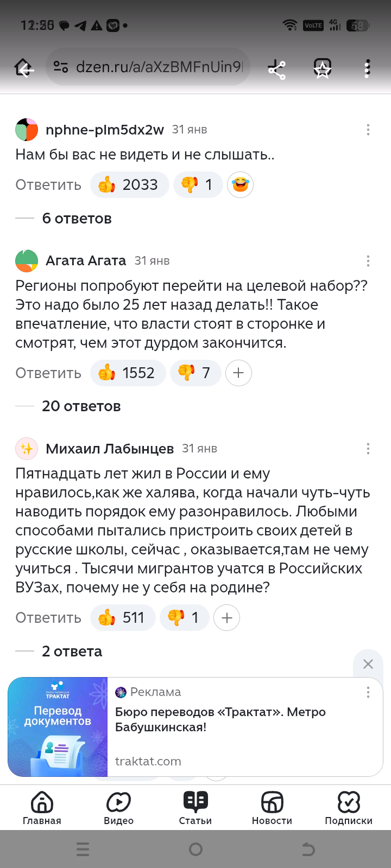Open the browser three-dot menu
This screenshot has height=868, width=391.
point(367,69)
